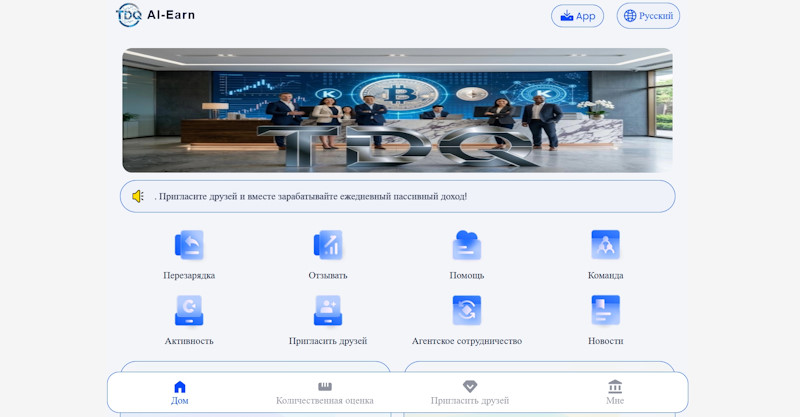Click the Команда label
Image resolution: width=800 pixels, height=417 pixels.
point(605,276)
